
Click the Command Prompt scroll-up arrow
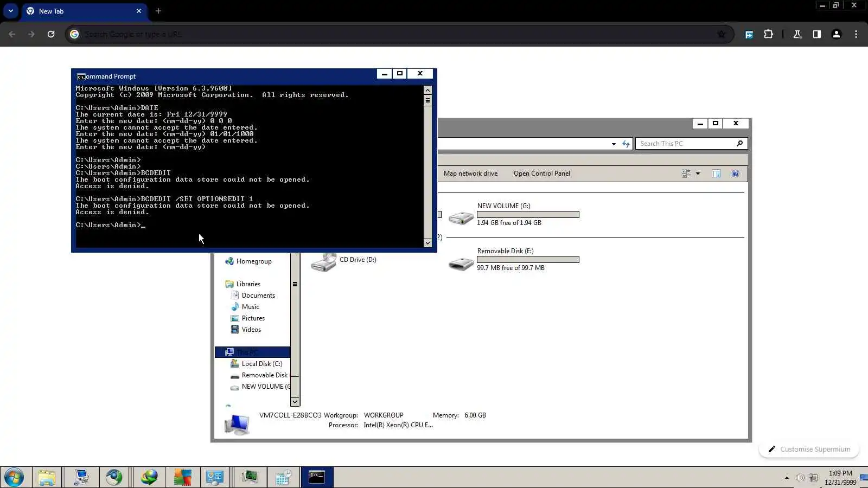(427, 91)
